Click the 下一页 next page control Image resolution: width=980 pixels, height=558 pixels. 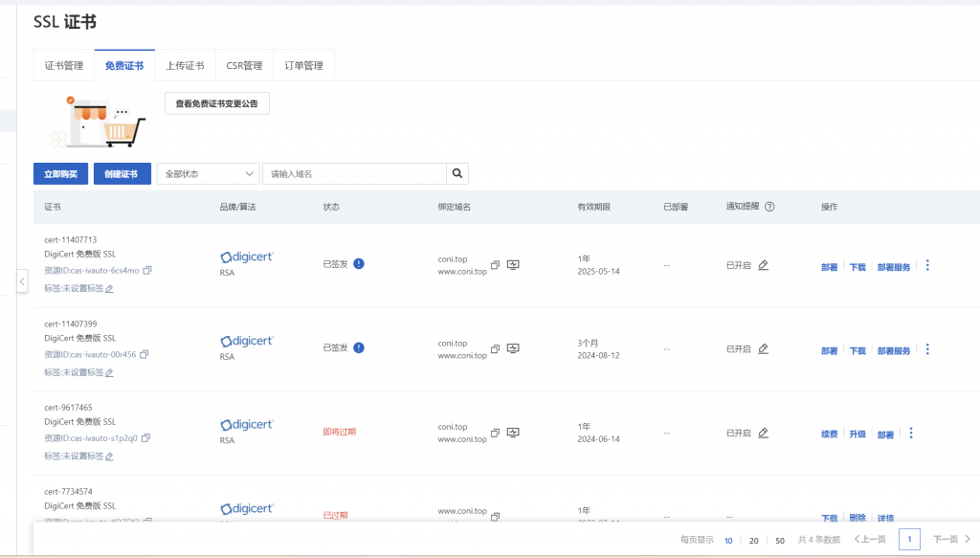952,539
